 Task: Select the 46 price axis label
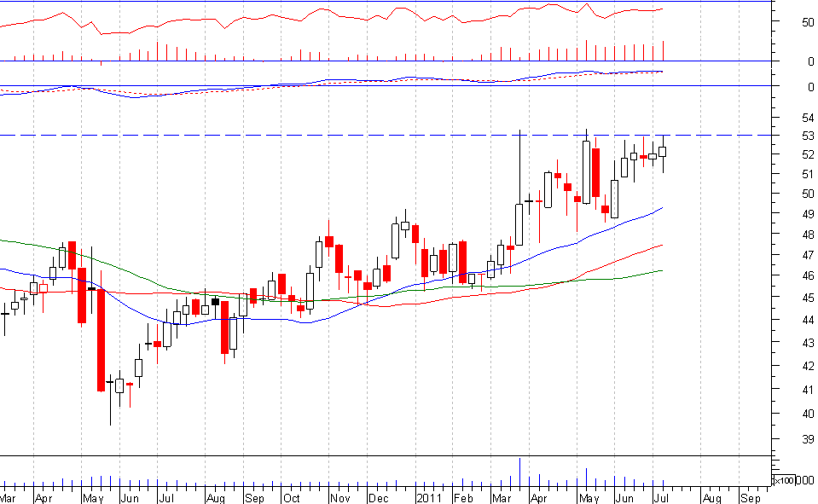coord(808,275)
